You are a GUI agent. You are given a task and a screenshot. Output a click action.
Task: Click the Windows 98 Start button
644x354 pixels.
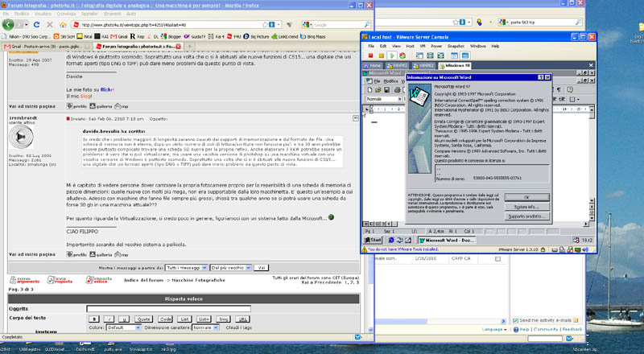pos(373,240)
